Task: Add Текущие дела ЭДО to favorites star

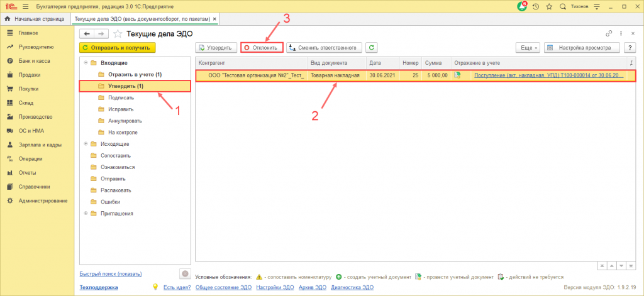Action: (x=118, y=34)
